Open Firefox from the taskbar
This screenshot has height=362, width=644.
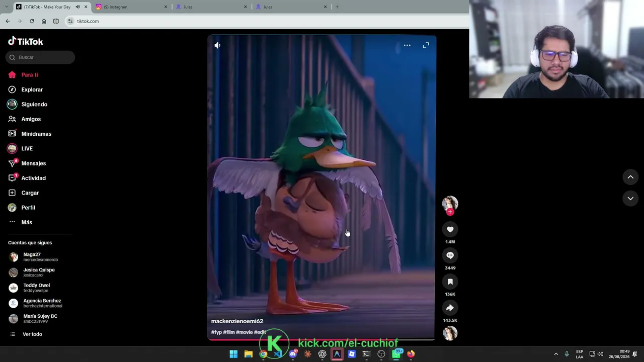[x=411, y=354]
